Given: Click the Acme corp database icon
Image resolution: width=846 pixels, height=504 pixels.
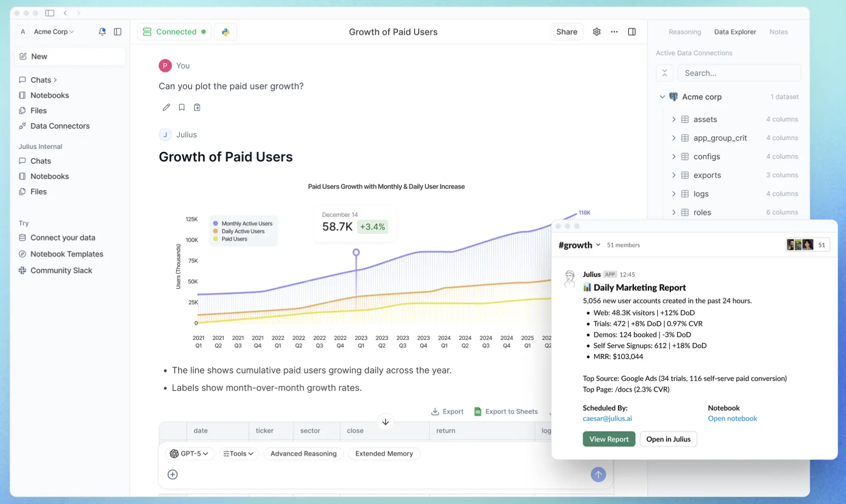Looking at the screenshot, I should [x=674, y=96].
